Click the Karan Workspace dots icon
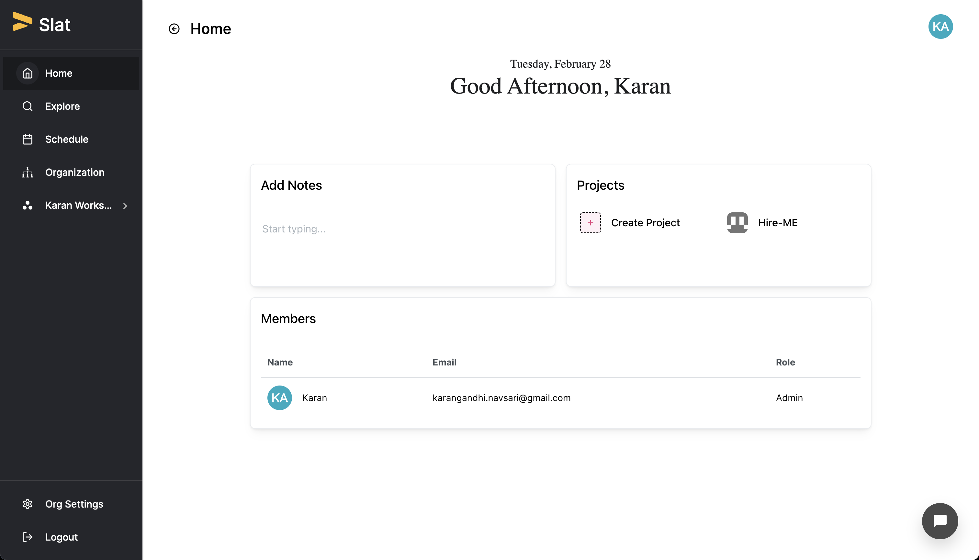This screenshot has width=979, height=560. point(27,205)
